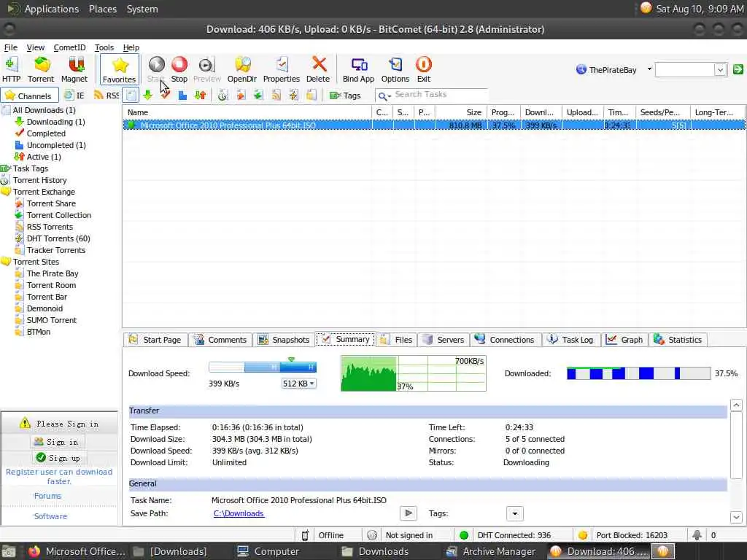This screenshot has height=560, width=747.
Task: Click the summary panel scroll down arrow
Action: [x=736, y=517]
